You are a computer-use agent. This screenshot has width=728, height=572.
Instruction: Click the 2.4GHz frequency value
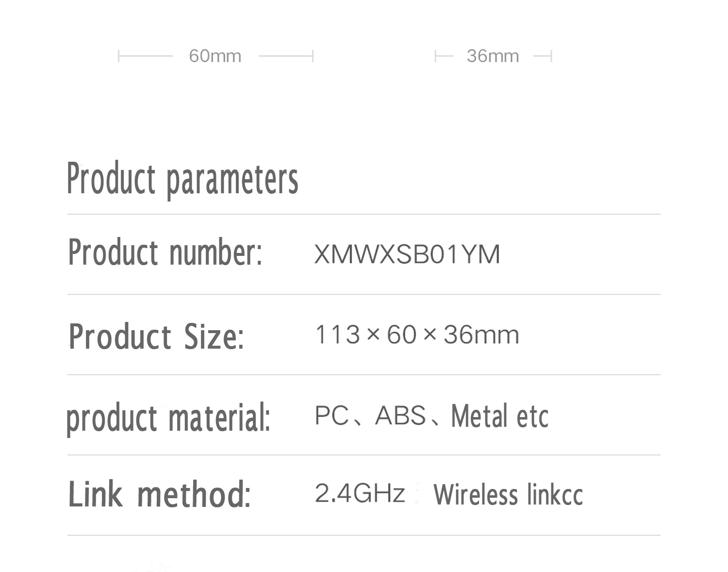click(360, 493)
